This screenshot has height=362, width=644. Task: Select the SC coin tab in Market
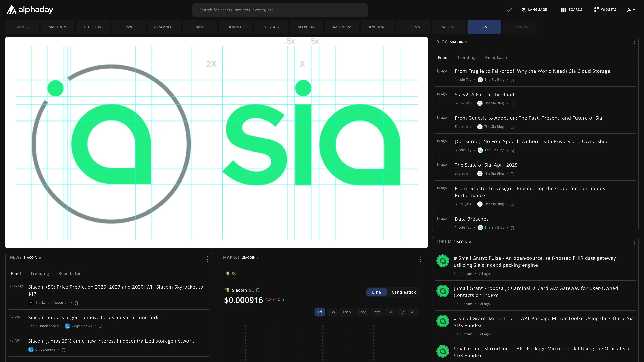(x=231, y=274)
